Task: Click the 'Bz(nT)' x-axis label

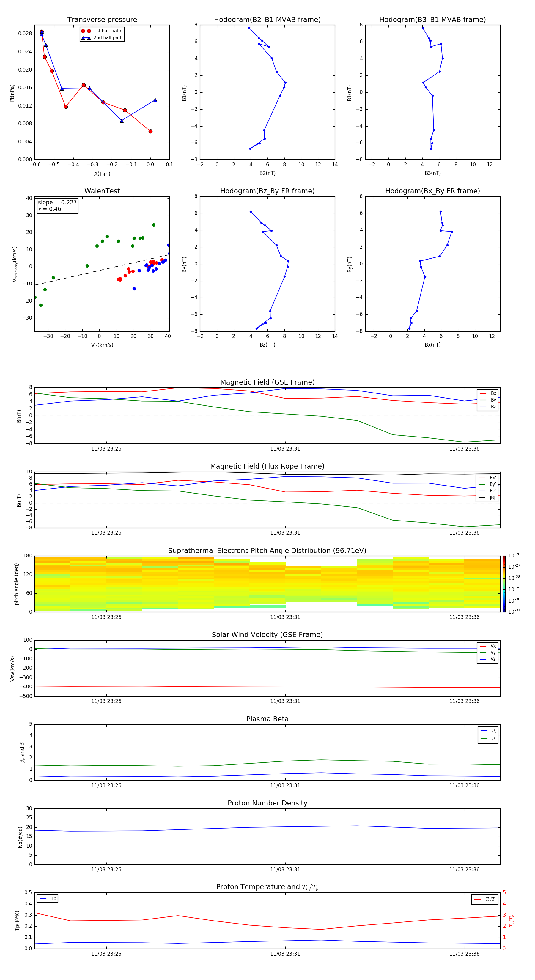Action: (x=267, y=345)
